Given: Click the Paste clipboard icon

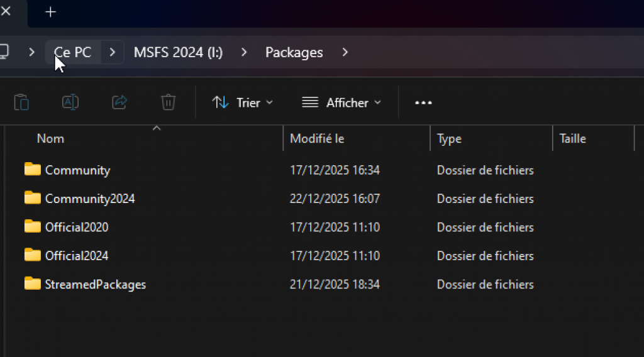Looking at the screenshot, I should coord(21,102).
